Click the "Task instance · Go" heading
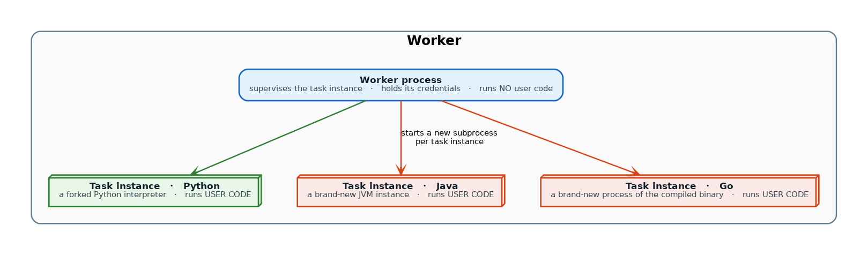Image resolution: width=868 pixels, height=255 pixels. click(x=679, y=186)
